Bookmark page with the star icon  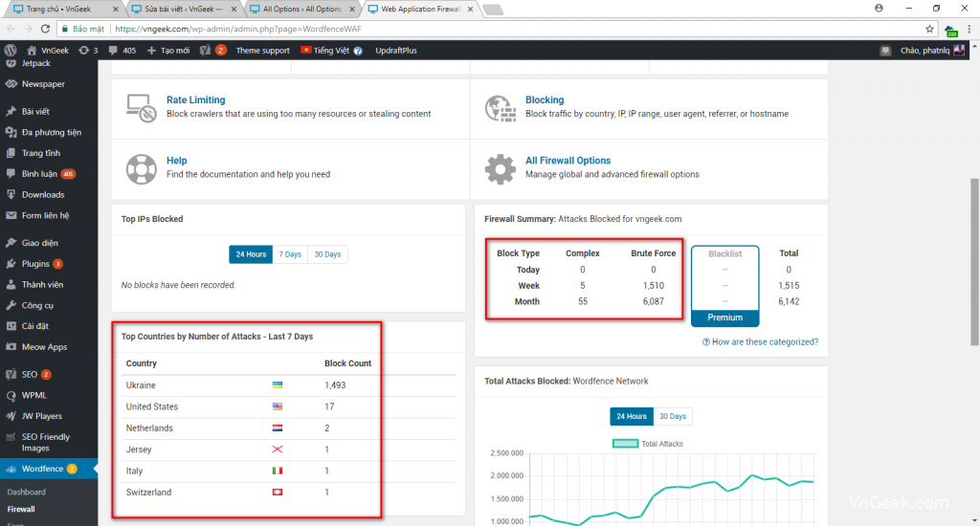click(x=929, y=29)
